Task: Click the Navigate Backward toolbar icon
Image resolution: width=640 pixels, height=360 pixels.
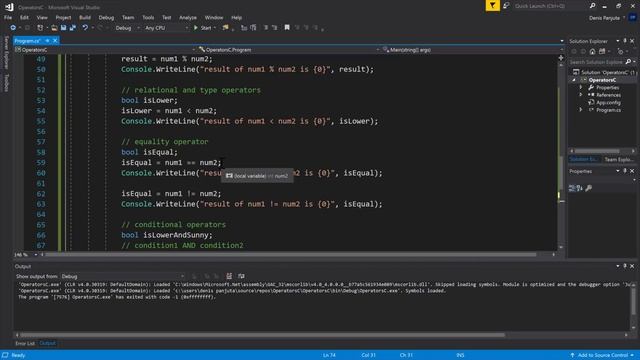Action: [x=13, y=28]
